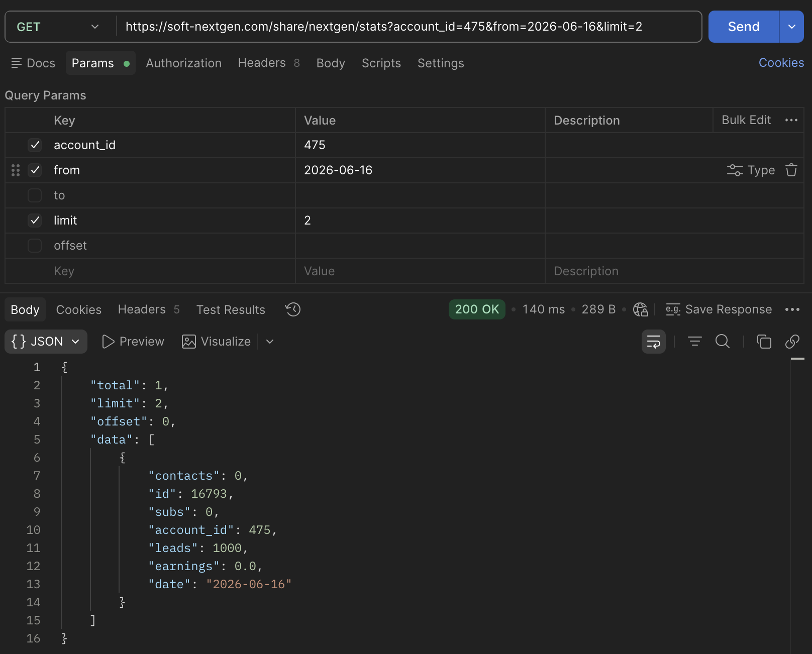Click the limit value cell 2

tap(420, 221)
